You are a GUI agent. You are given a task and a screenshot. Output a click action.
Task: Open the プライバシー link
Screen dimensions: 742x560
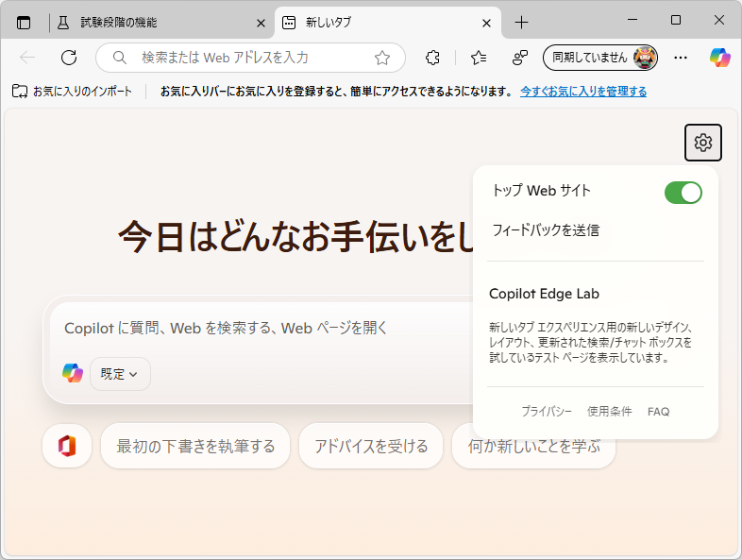pyautogui.click(x=547, y=412)
